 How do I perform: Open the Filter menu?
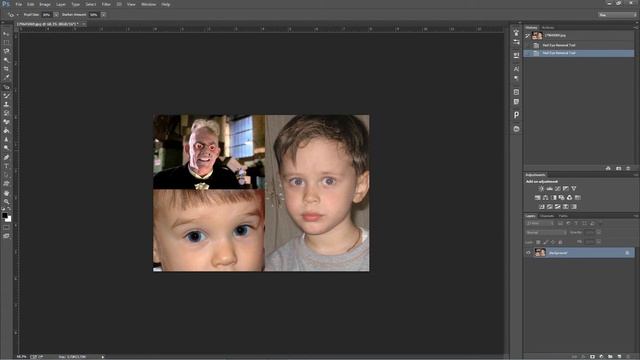click(x=106, y=4)
